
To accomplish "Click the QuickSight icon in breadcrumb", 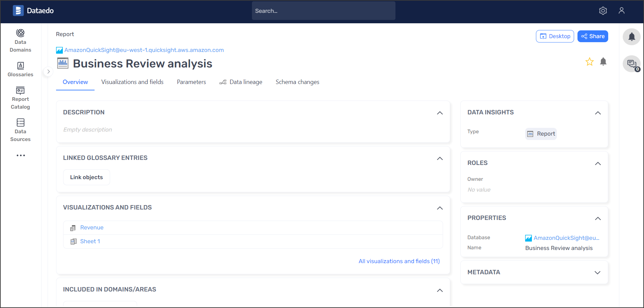I will [59, 50].
